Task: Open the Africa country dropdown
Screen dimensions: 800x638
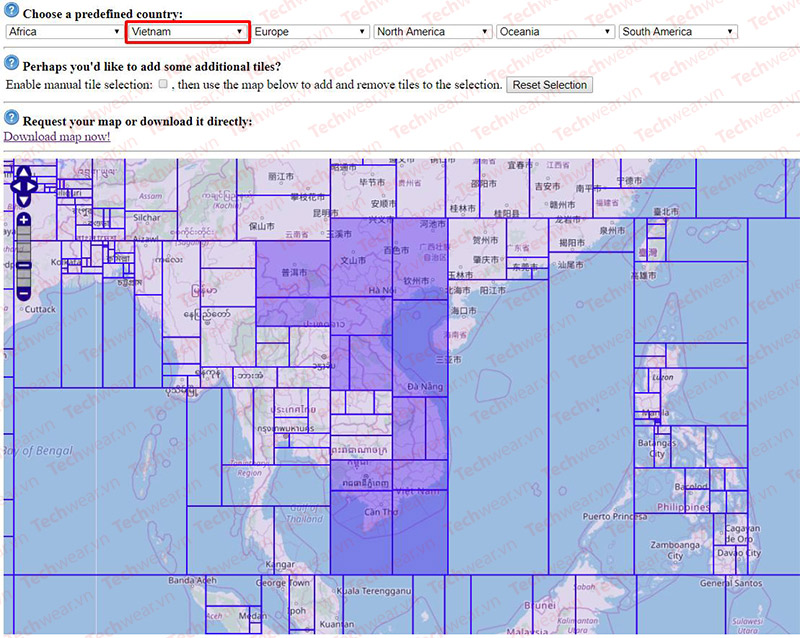Action: coord(64,32)
